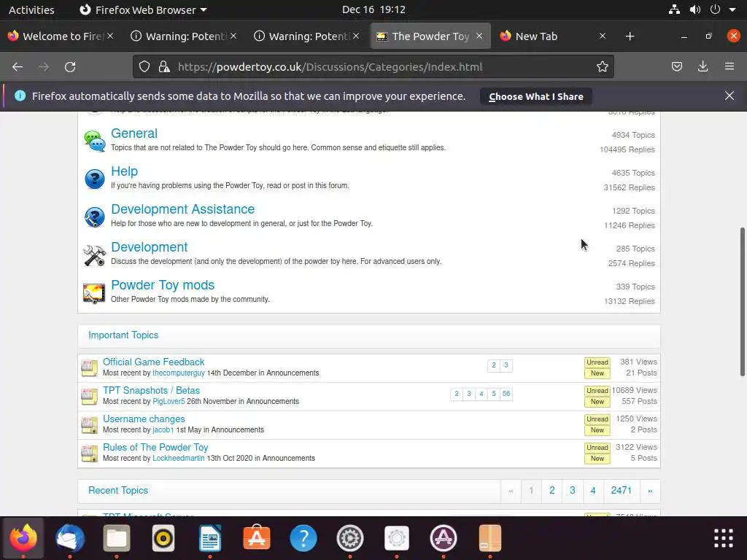Visit Lockheedmartin user profile link
This screenshot has height=560, width=747.
coord(178,458)
